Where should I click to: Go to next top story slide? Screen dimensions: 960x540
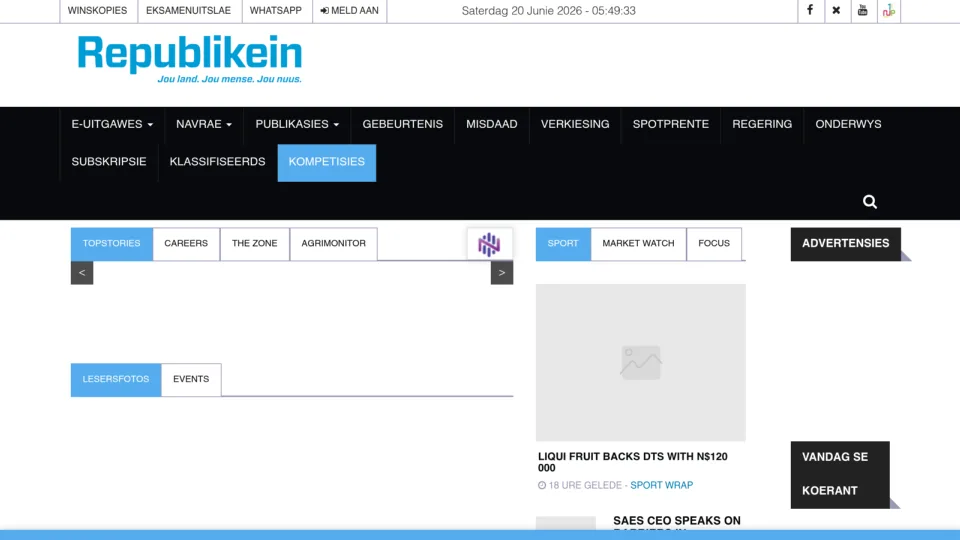click(502, 273)
